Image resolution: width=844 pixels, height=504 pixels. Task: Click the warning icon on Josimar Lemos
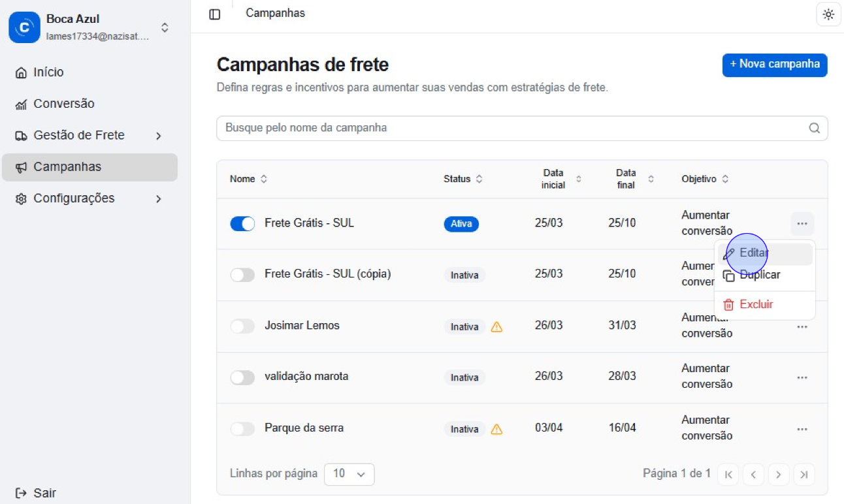496,326
